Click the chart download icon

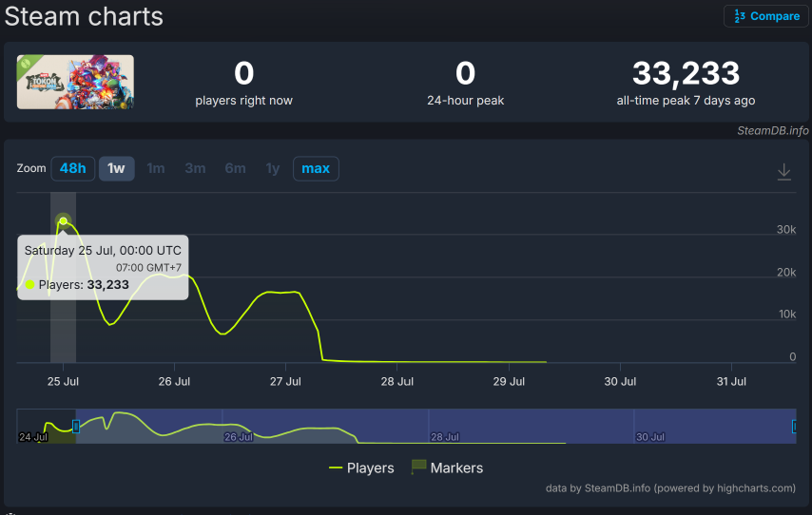[x=784, y=172]
